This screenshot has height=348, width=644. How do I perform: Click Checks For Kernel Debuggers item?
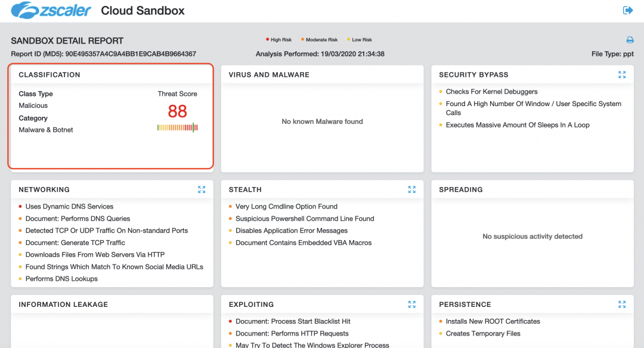[x=491, y=92]
